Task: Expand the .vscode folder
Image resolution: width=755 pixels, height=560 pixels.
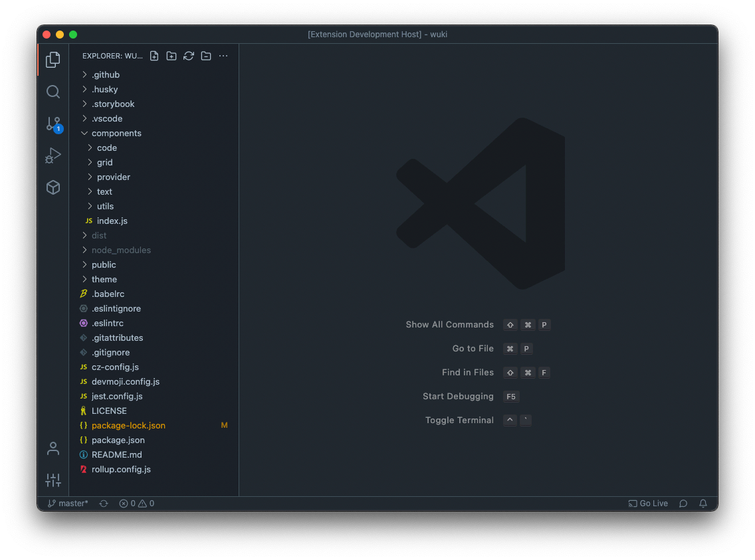Action: 154,118
